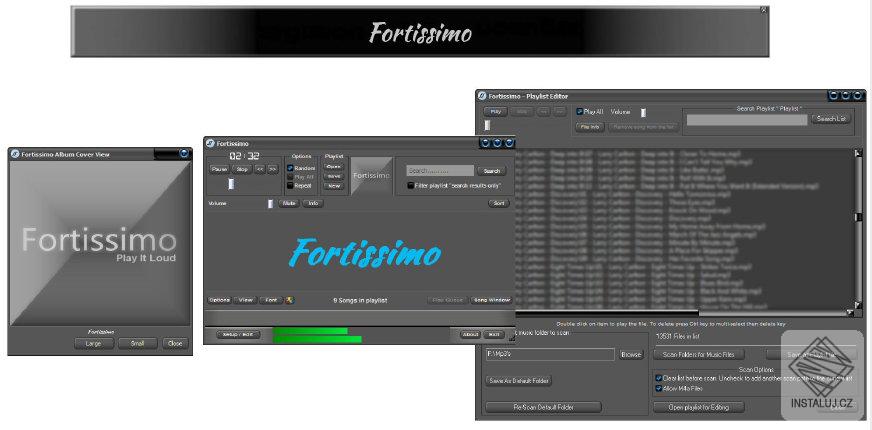Pause playback in the main Fortissimo window
This screenshot has height=430, width=872.
click(x=220, y=169)
